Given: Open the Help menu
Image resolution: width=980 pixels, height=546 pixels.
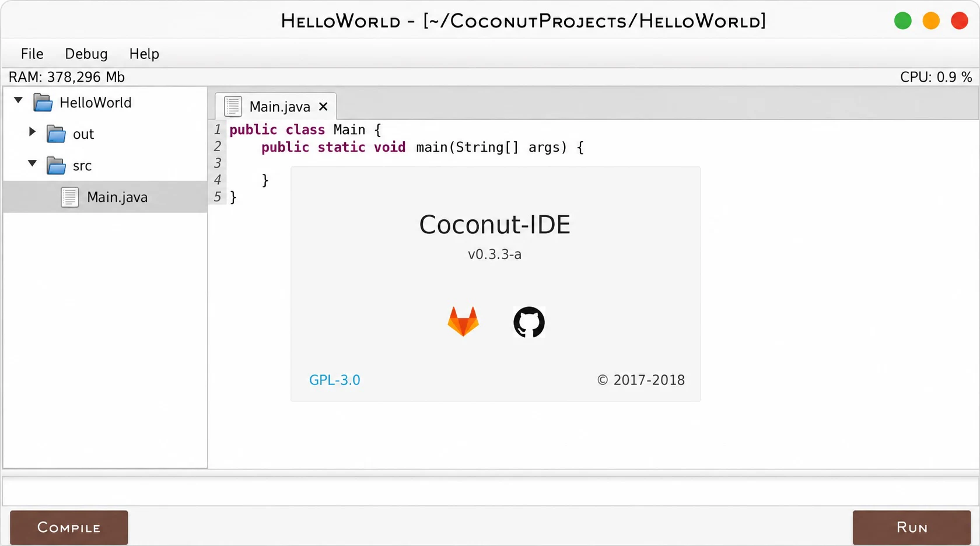Looking at the screenshot, I should pyautogui.click(x=144, y=54).
